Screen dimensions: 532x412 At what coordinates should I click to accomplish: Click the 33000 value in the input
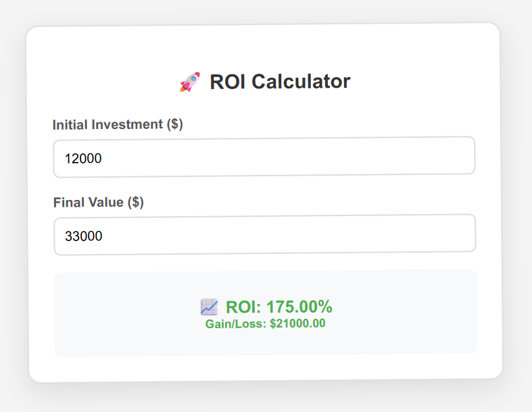click(83, 236)
